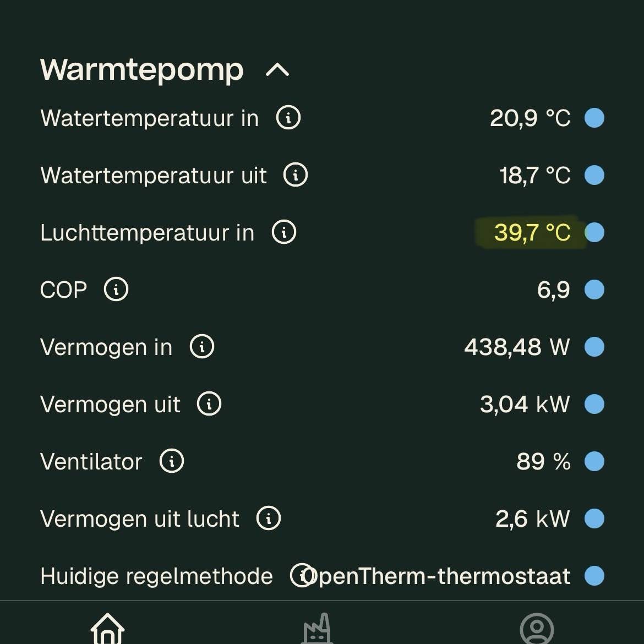The height and width of the screenshot is (644, 644).
Task: Tap the 438,48 W power reading
Action: point(516,347)
